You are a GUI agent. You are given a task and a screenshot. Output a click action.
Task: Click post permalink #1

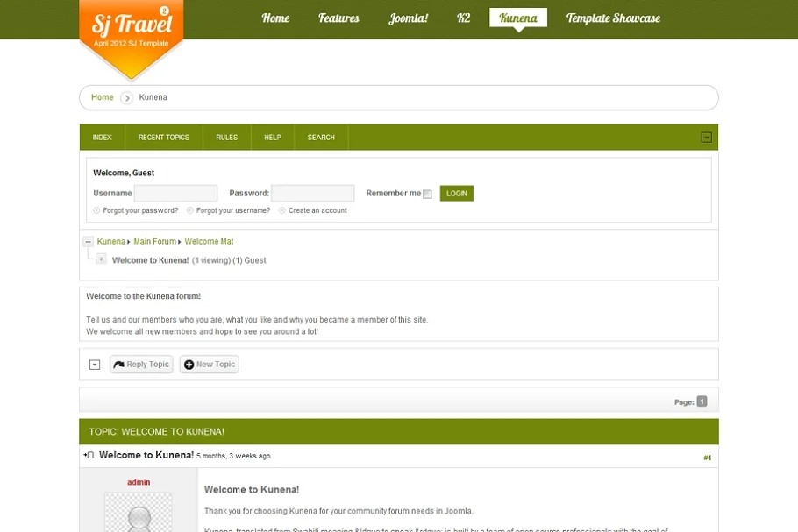point(707,458)
